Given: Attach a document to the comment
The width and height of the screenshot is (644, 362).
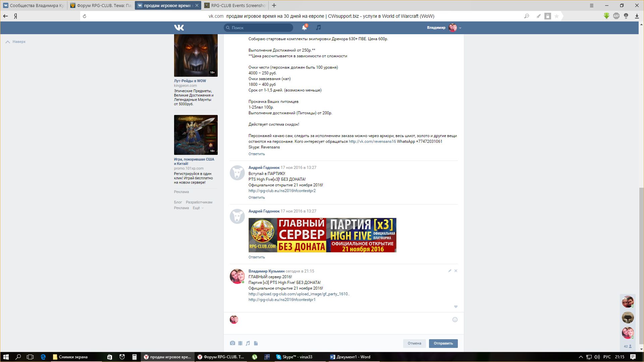Looking at the screenshot, I should point(256,343).
